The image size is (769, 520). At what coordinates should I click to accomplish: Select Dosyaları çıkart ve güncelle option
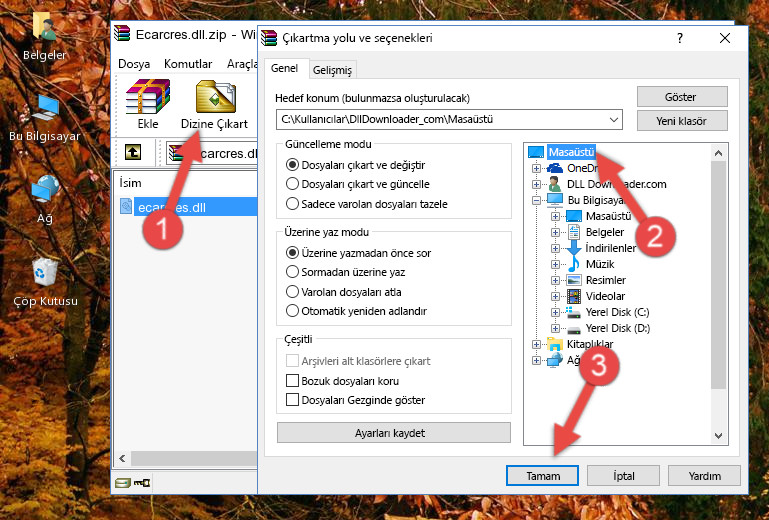[358, 184]
